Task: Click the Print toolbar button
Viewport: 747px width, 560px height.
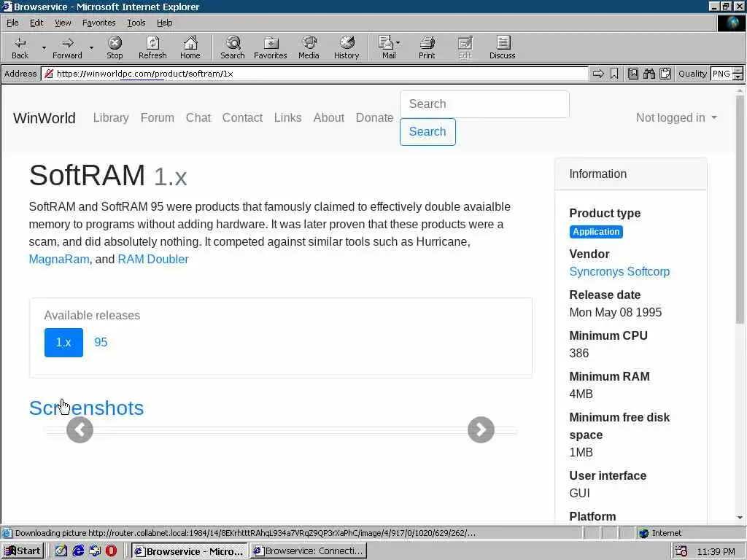Action: [427, 47]
